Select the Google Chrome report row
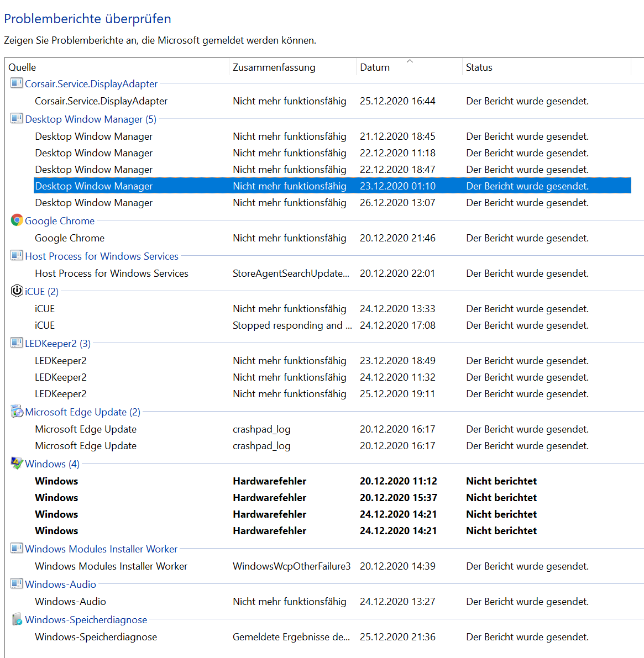 coord(332,238)
